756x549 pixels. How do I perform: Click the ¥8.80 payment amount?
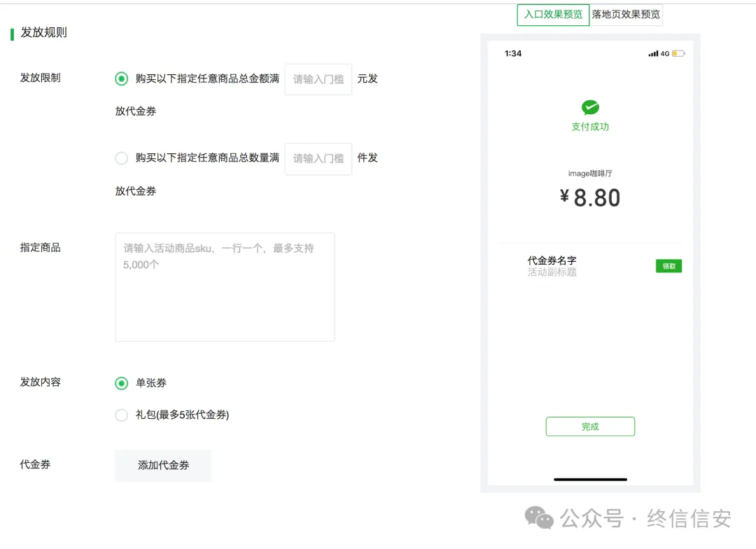click(590, 197)
